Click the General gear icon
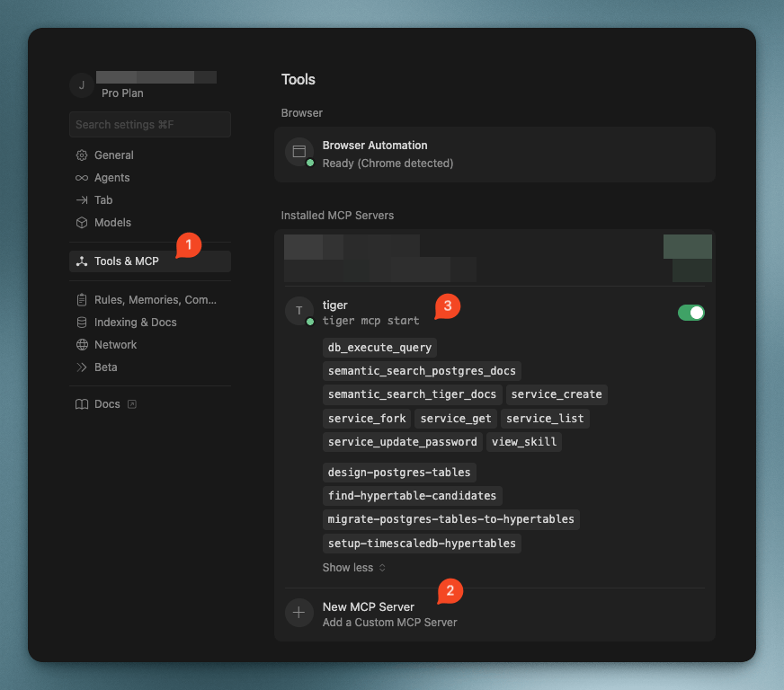Viewport: 784px width, 690px height. [82, 155]
